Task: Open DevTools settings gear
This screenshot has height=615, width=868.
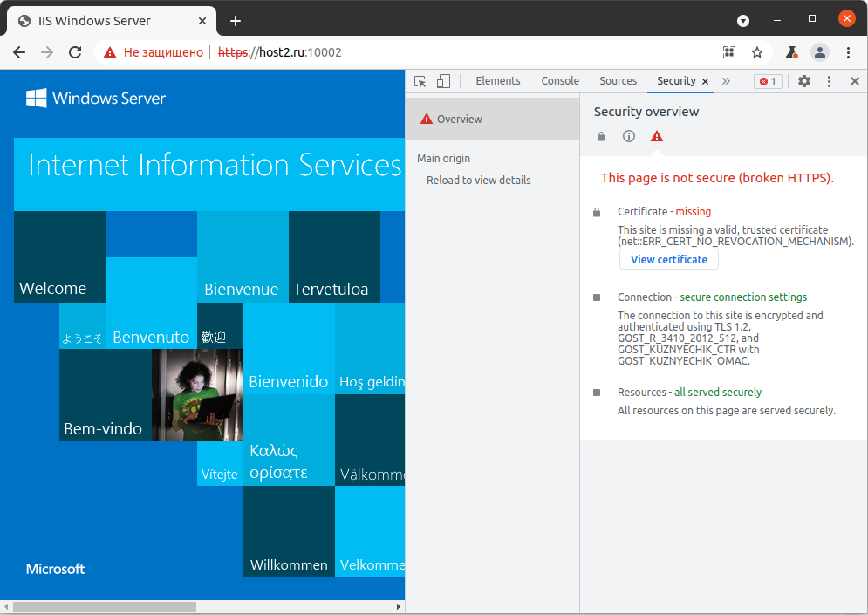Action: point(804,81)
